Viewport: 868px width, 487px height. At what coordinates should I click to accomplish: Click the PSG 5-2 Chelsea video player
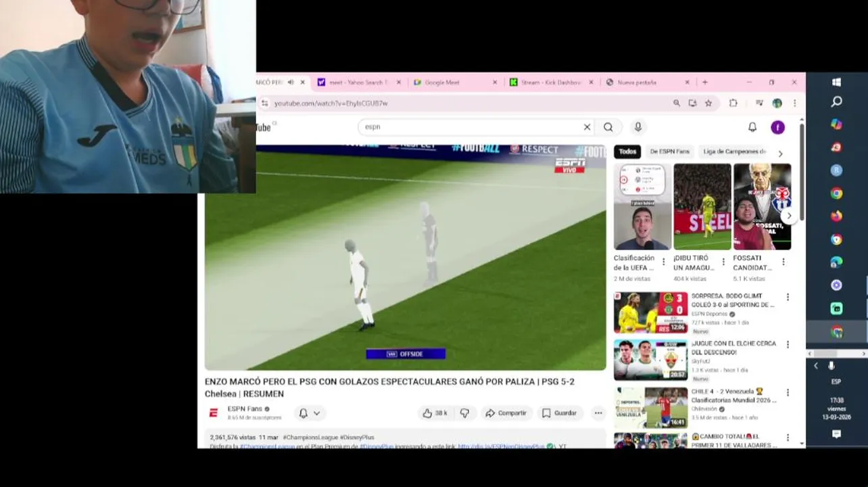tap(406, 258)
